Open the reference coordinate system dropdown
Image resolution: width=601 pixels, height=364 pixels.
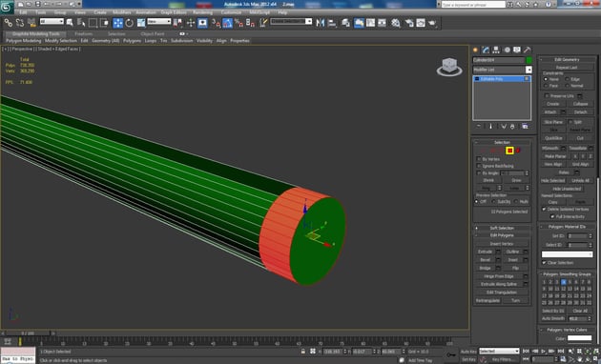pos(159,22)
